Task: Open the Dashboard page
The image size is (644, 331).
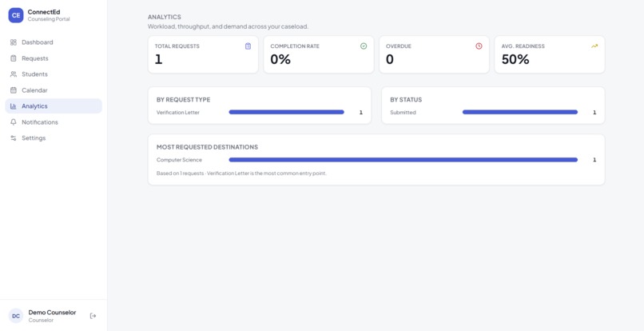Action: coord(54,42)
